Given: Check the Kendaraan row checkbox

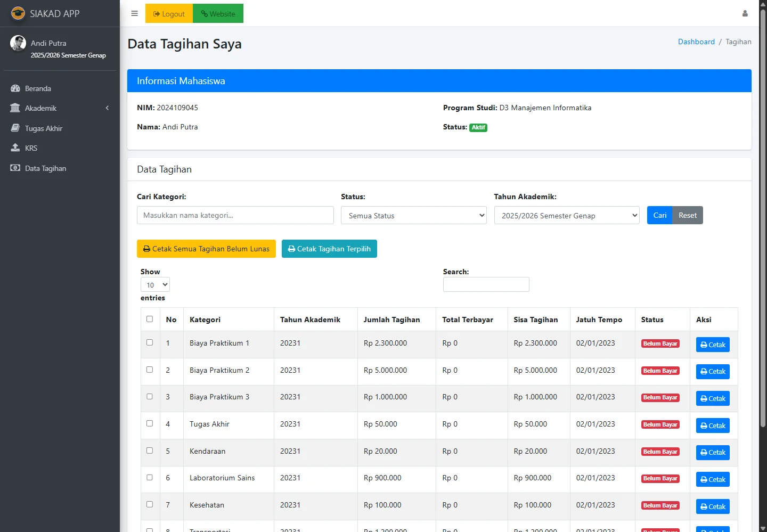Looking at the screenshot, I should (150, 451).
